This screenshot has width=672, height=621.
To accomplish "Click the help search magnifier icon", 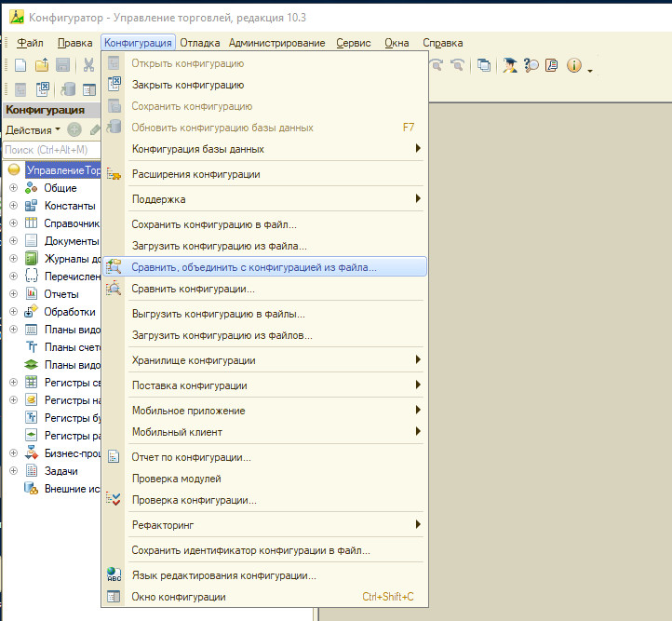I will [531, 65].
